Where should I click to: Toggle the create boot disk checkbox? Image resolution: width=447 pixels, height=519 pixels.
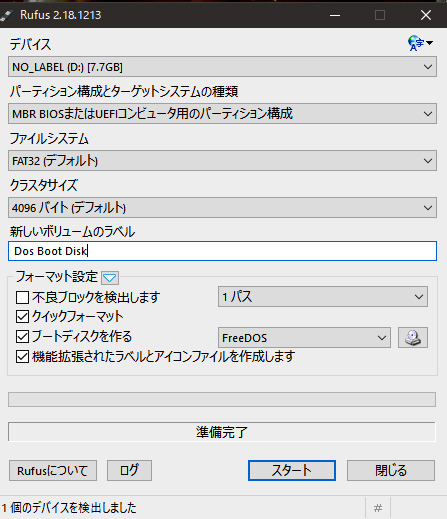tap(22, 337)
